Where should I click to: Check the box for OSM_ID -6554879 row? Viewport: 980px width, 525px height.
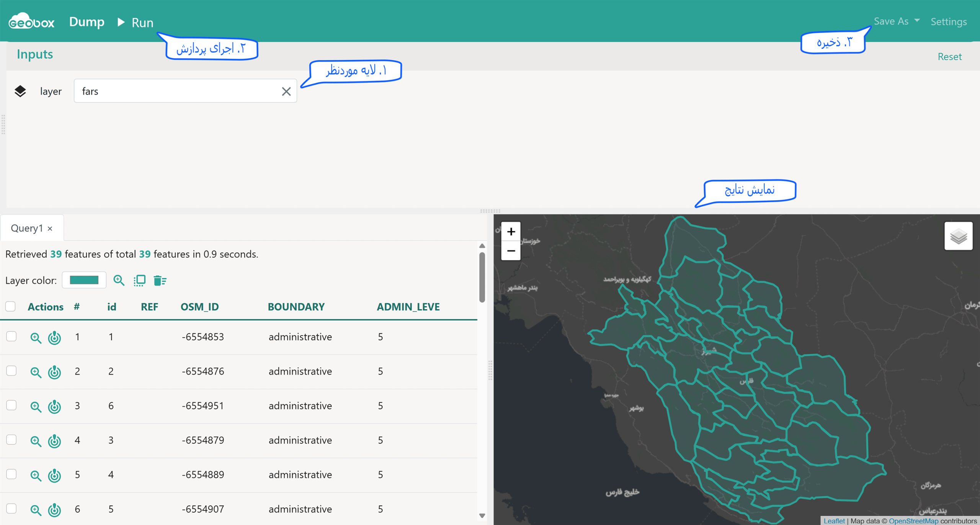pyautogui.click(x=11, y=440)
